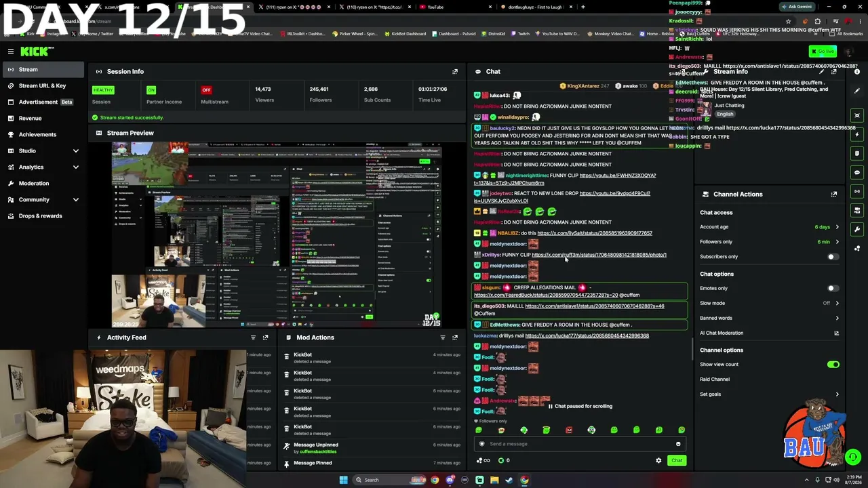The image size is (868, 488).
Task: Filter the Activity Feed list
Action: click(x=253, y=338)
